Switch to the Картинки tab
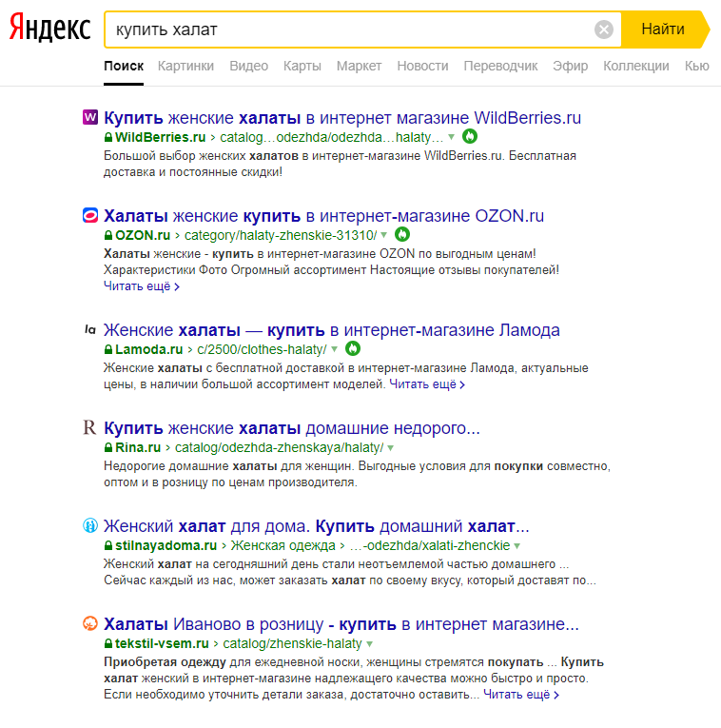 click(x=185, y=66)
